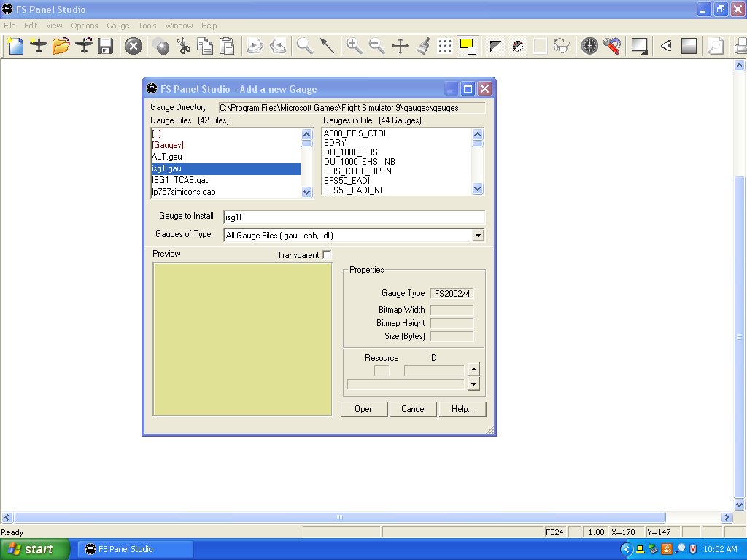Click the page preview magnifier icon
The height and width of the screenshot is (560, 747).
click(716, 46)
